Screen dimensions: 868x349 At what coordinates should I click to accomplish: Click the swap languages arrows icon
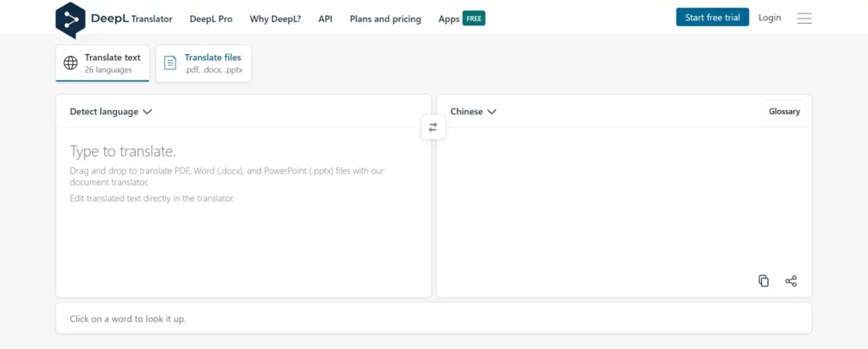[433, 127]
